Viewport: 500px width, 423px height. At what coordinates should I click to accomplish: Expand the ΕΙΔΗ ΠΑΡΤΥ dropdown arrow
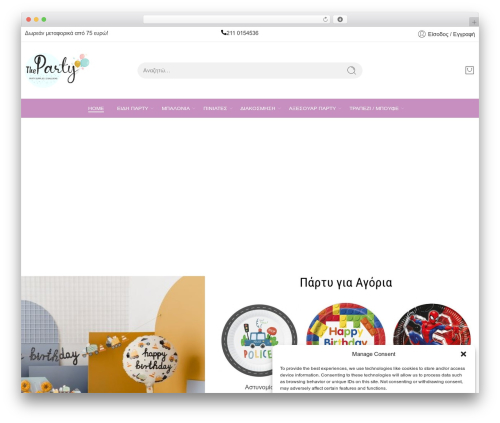point(152,109)
